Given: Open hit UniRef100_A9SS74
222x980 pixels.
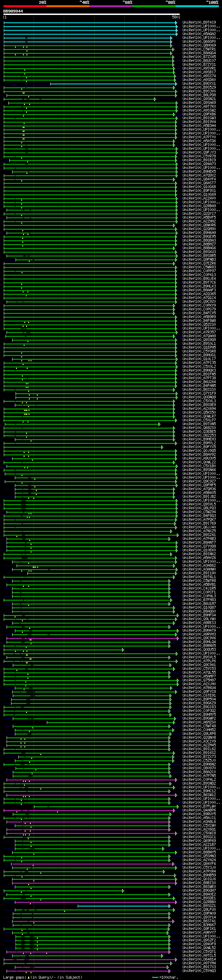Looking at the screenshot, I should click(199, 76).
